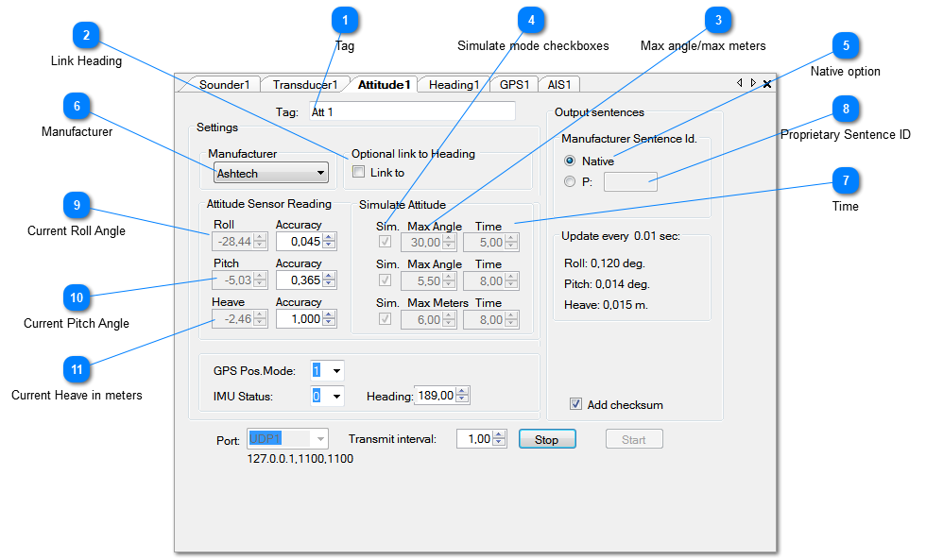Toggle the Add checksum checkbox
Screen dimensions: 926x560
(x=575, y=404)
